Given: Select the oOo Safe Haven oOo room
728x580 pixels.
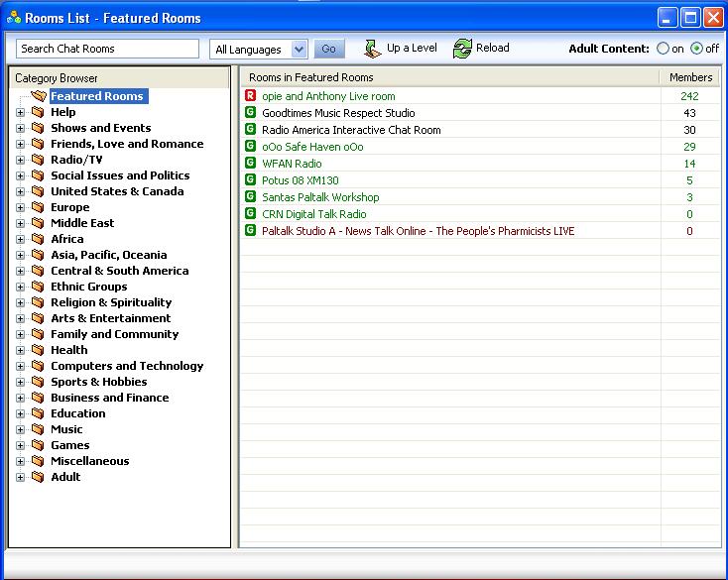Looking at the screenshot, I should pyautogui.click(x=481, y=147).
